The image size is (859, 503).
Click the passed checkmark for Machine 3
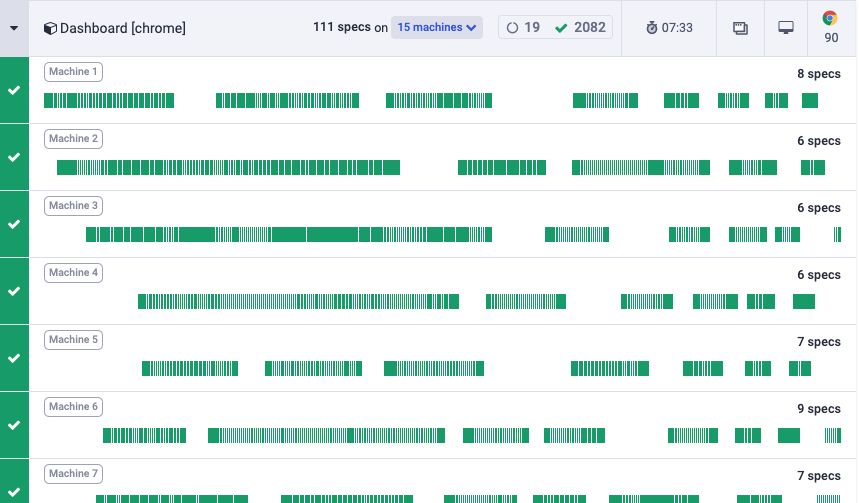[x=14, y=224]
